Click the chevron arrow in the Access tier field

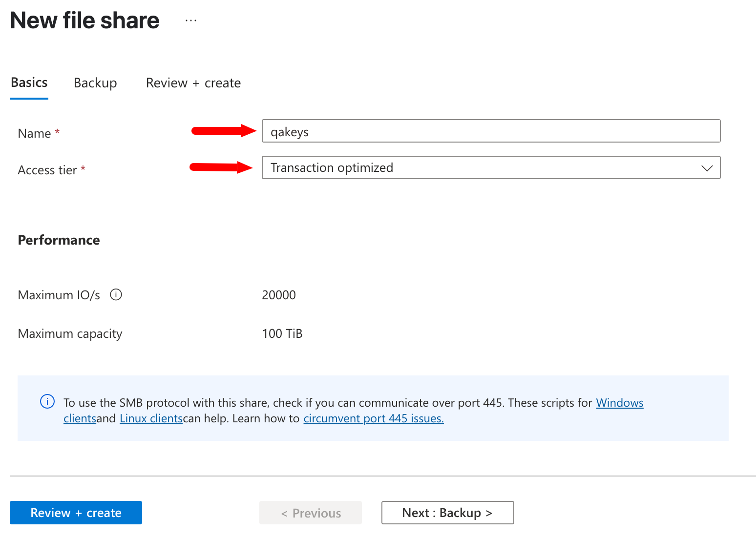pyautogui.click(x=707, y=168)
